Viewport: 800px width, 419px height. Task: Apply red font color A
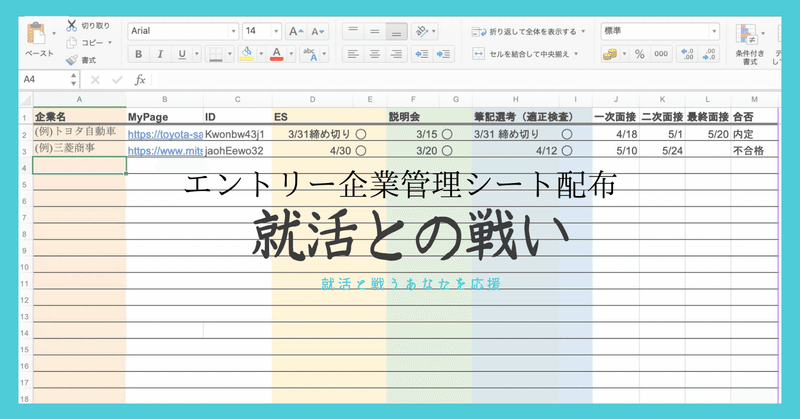pyautogui.click(x=277, y=54)
